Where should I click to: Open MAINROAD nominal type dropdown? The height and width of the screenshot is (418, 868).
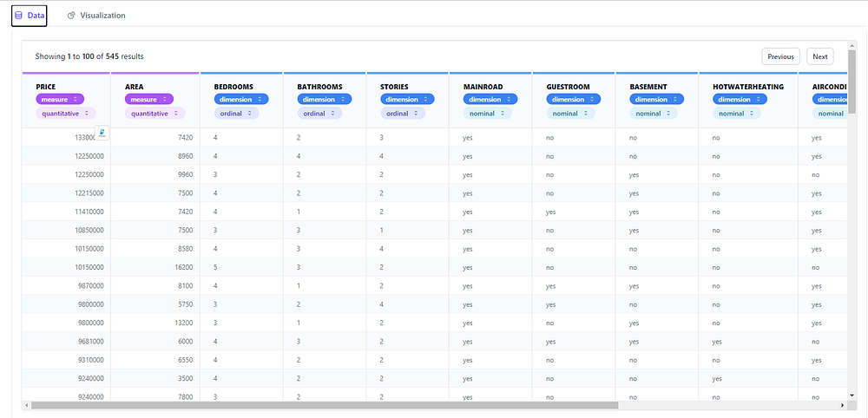click(x=487, y=113)
